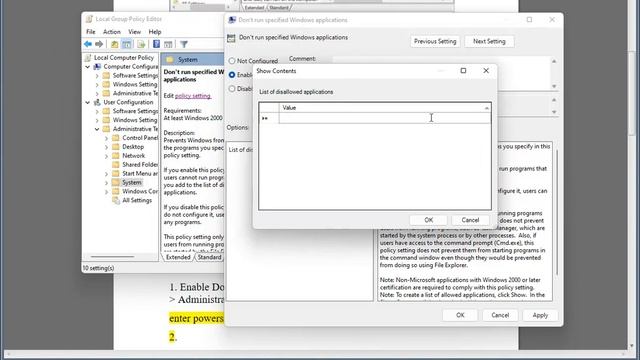Click the Forward arrow in Group Policy Editor toolbar
640x360 pixels.
pyautogui.click(x=99, y=44)
